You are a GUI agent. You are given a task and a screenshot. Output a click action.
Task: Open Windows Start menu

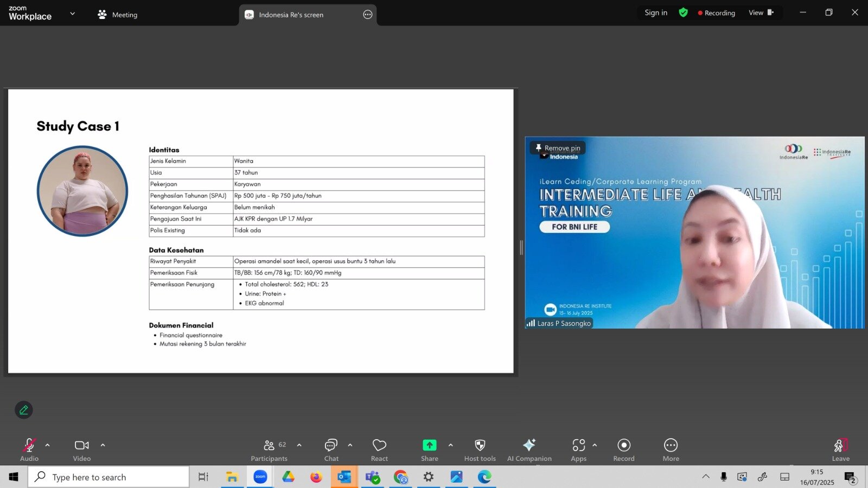[x=14, y=477]
